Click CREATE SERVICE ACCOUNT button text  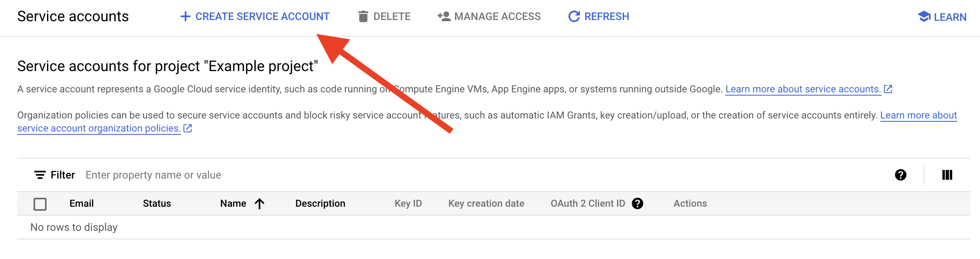point(262,16)
